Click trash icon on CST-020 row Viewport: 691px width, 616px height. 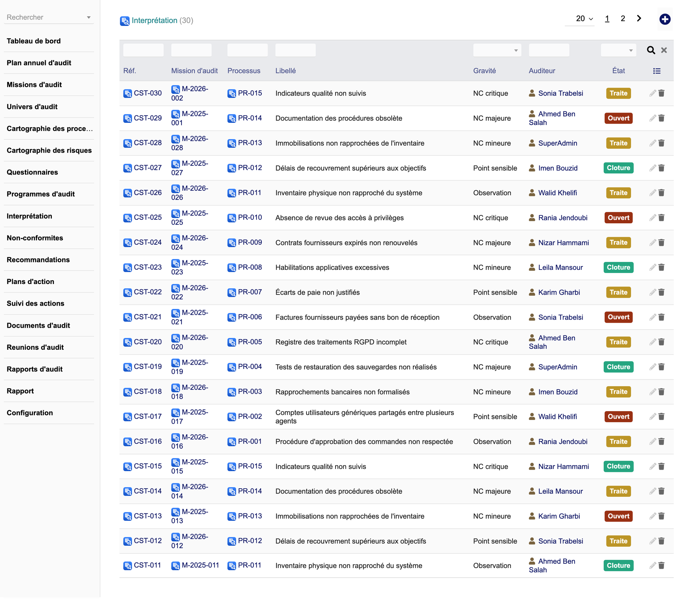click(661, 342)
